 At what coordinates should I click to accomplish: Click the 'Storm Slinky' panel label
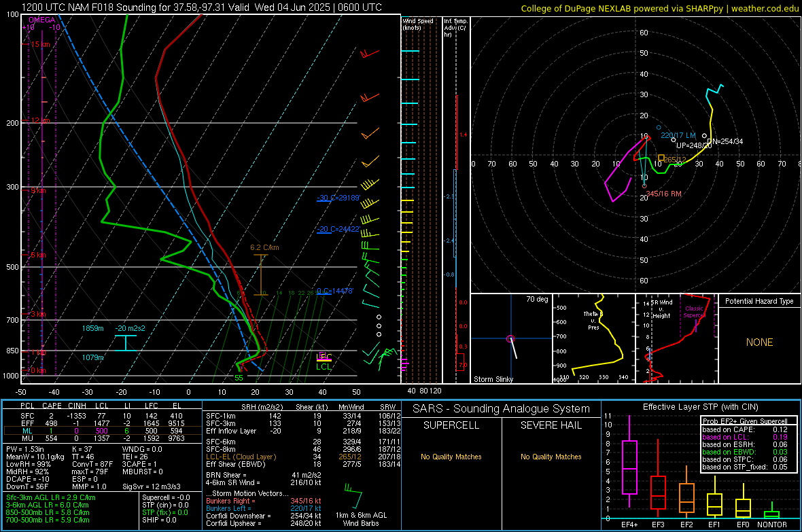493,379
